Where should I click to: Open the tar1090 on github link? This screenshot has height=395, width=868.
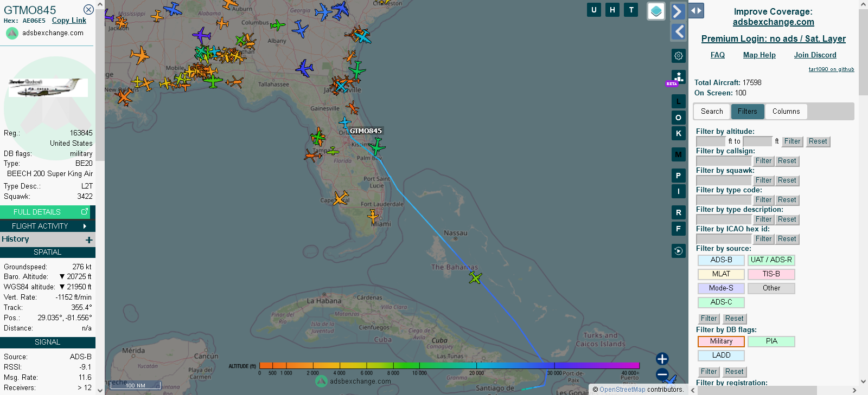coord(831,69)
